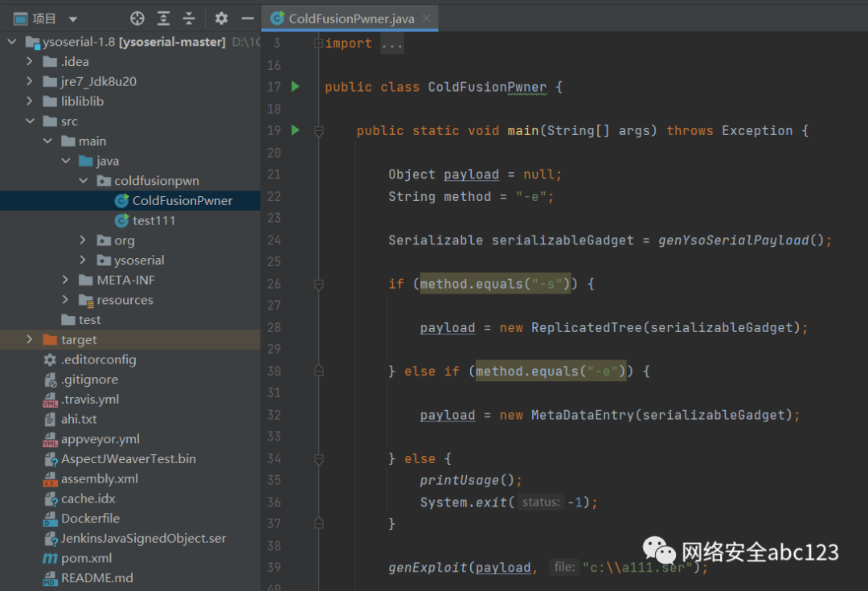Image resolution: width=868 pixels, height=591 pixels.
Task: Select the ColdFusionPwner class in tree
Action: (130, 200)
